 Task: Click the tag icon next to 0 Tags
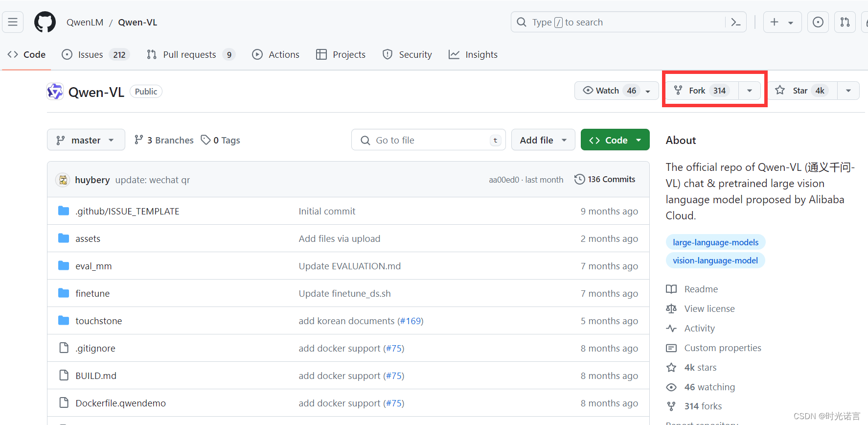[206, 140]
